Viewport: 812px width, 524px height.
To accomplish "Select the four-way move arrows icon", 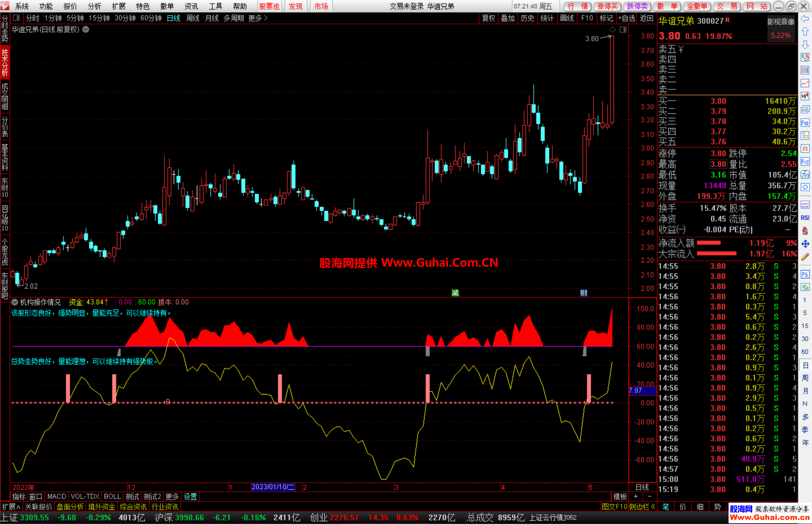I will pyautogui.click(x=805, y=244).
